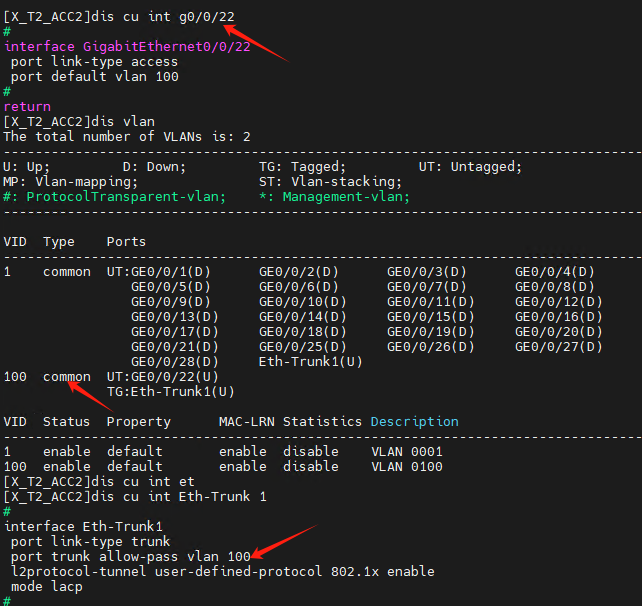The width and height of the screenshot is (642, 606).
Task: Click the blue 'Description' column header
Action: (x=414, y=422)
